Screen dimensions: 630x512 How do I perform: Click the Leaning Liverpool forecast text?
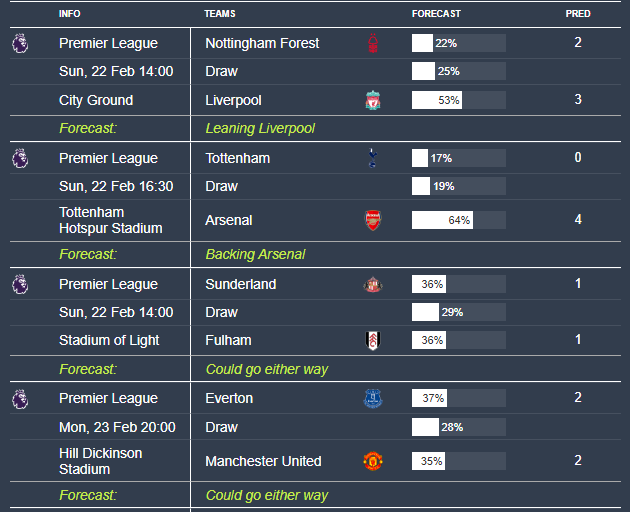(260, 128)
